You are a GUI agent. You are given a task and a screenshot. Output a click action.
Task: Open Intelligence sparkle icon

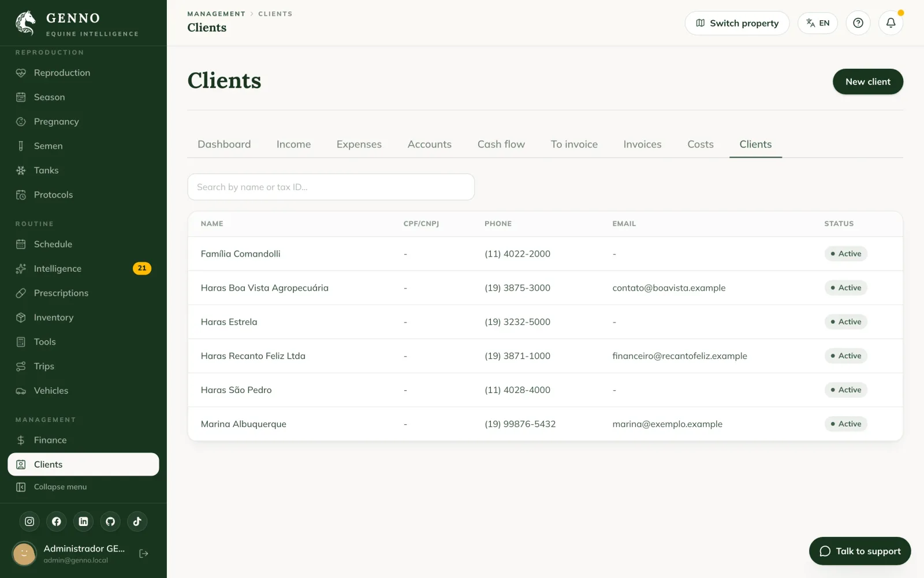(x=21, y=269)
